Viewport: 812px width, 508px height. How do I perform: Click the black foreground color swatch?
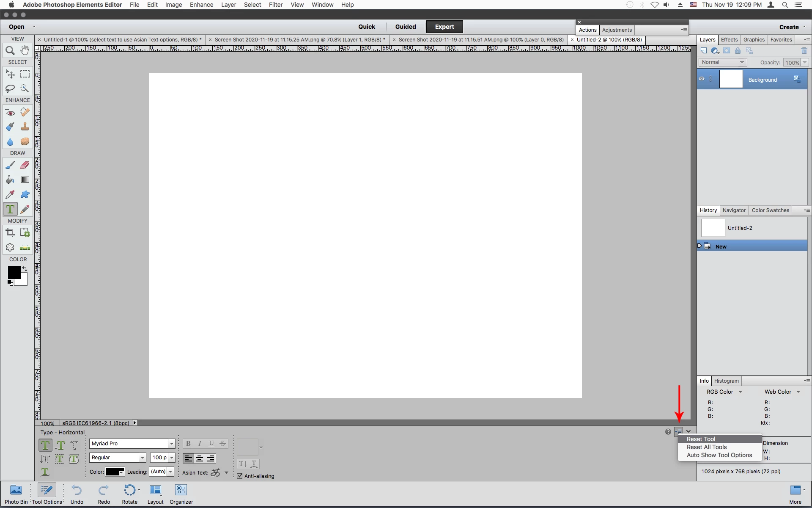pos(14,272)
